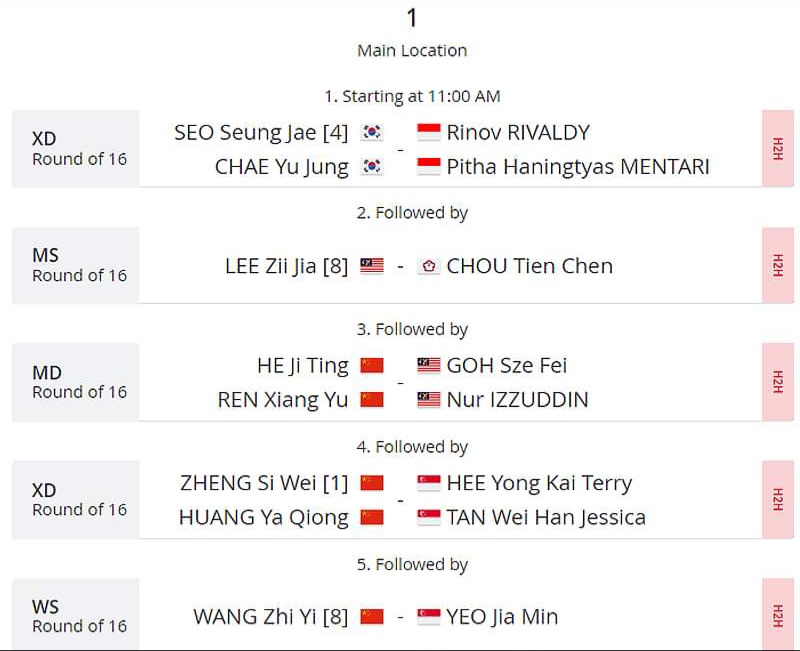Open H2H for Lee Zii Jia match
The image size is (800, 651).
click(x=778, y=265)
